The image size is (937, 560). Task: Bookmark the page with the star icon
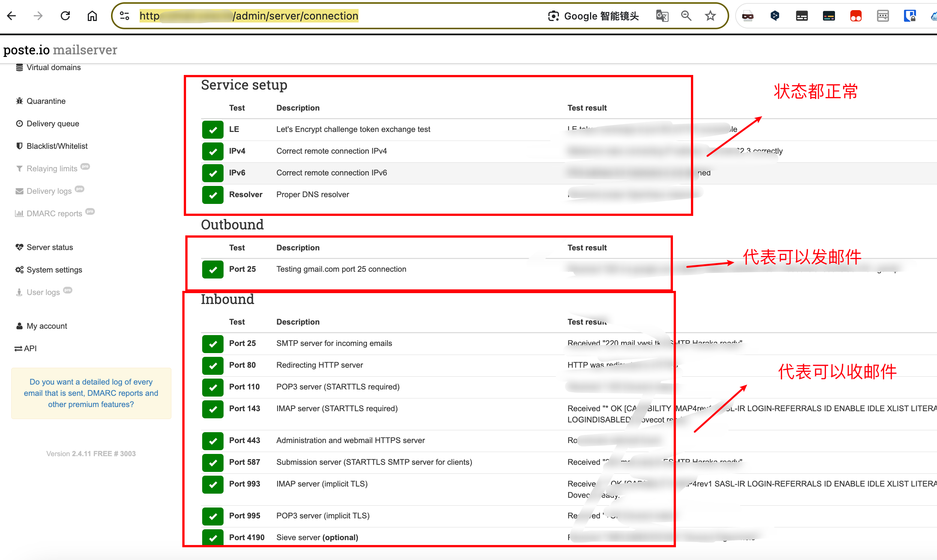point(710,16)
